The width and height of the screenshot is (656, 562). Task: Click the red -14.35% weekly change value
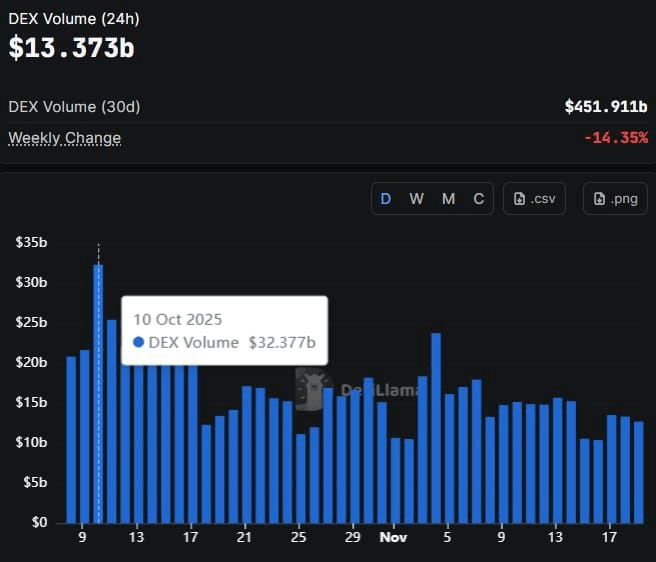point(616,138)
